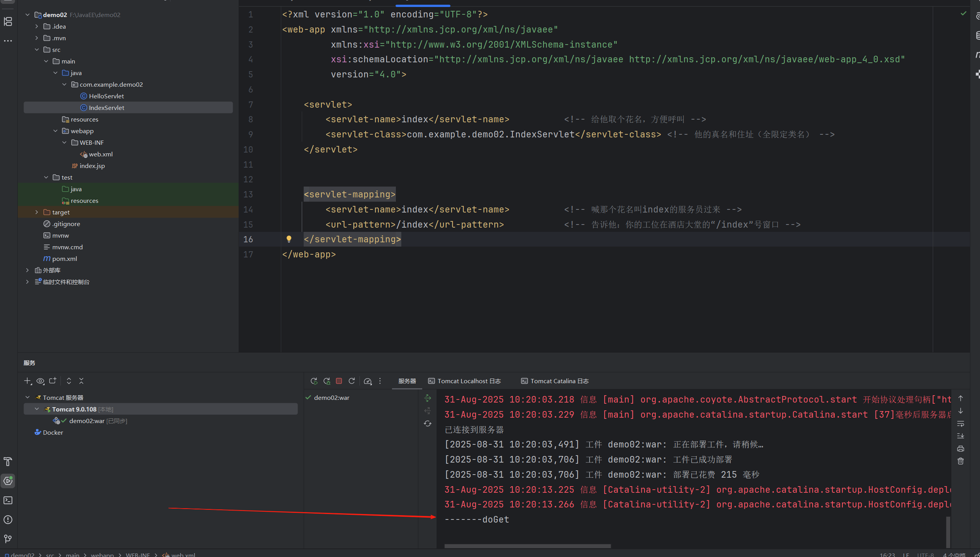Screen dimensions: 980x557
Task: Open HelloServlet class in project tree
Action: (x=106, y=96)
